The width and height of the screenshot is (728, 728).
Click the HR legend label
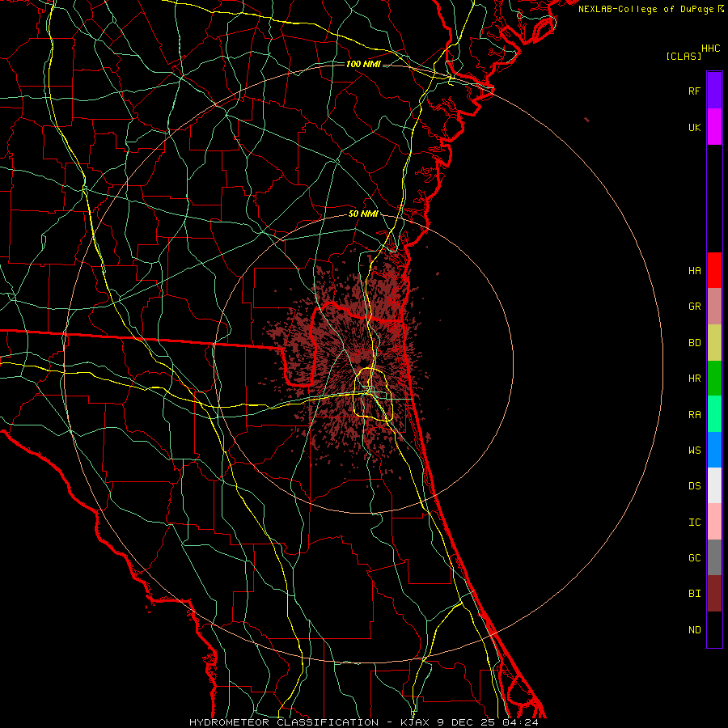695,379
